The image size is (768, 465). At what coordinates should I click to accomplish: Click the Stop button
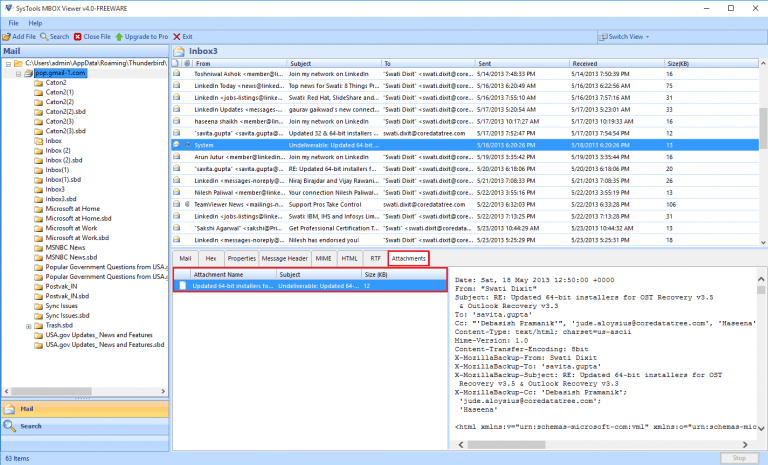click(x=739, y=458)
